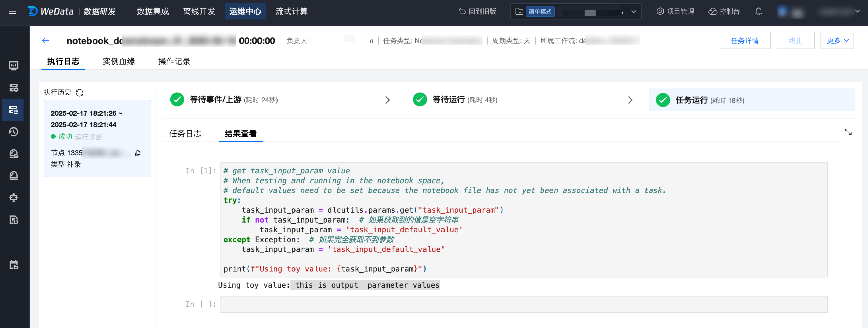Open the history clock icon in sidebar
Screen dimensions: 868x328
(13, 132)
